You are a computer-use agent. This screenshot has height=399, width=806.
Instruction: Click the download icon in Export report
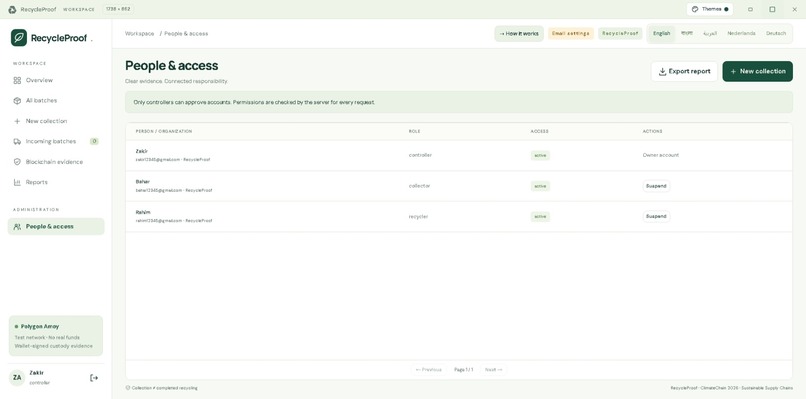coord(662,71)
